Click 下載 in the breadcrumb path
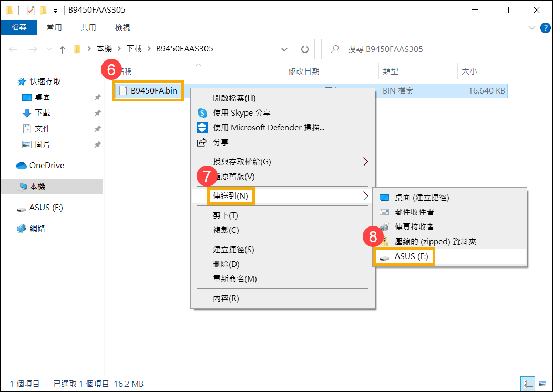This screenshot has width=553, height=392. pos(134,49)
